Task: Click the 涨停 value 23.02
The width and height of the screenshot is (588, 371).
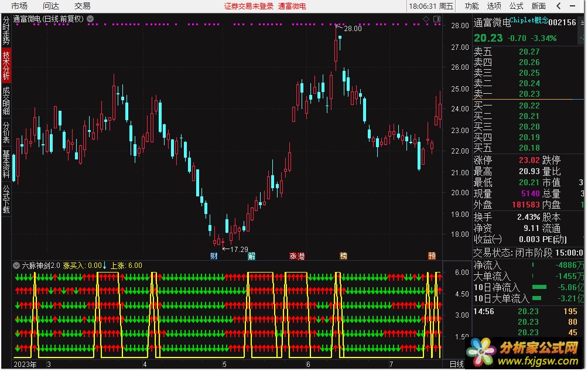Action: pyautogui.click(x=529, y=160)
